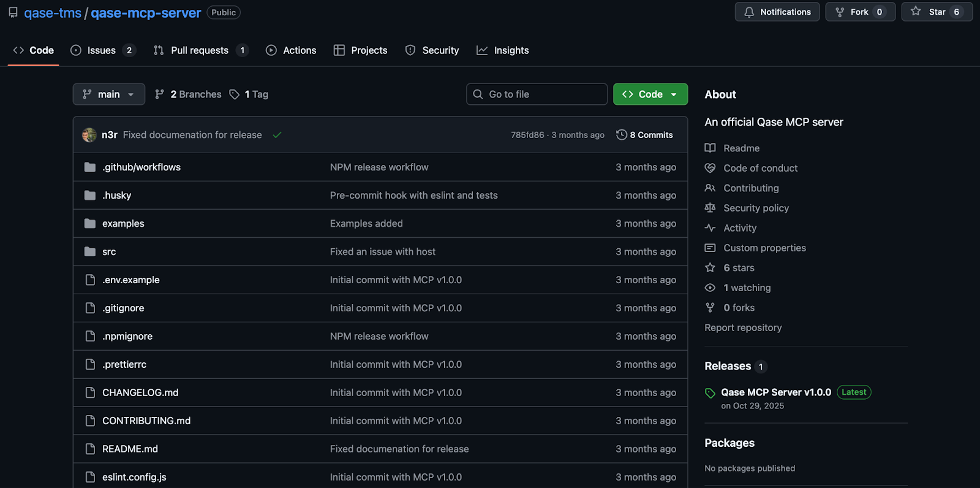
Task: Open the Security policy scale icon
Action: point(710,208)
